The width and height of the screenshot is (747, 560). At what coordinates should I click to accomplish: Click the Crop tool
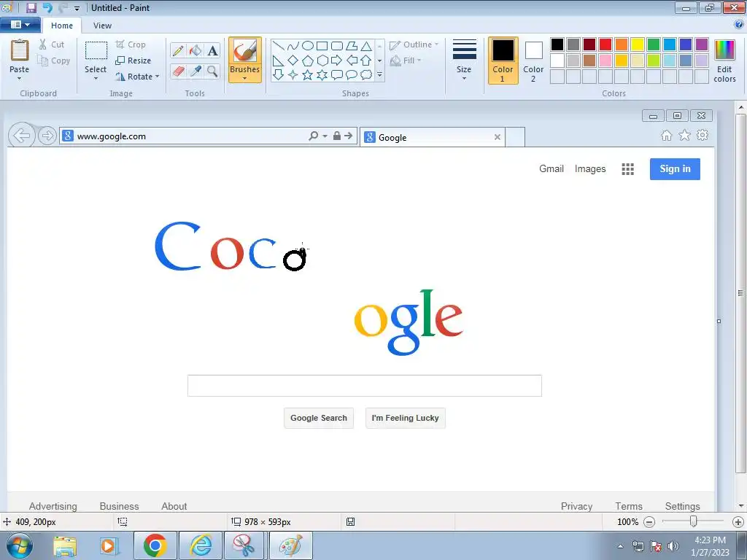131,44
